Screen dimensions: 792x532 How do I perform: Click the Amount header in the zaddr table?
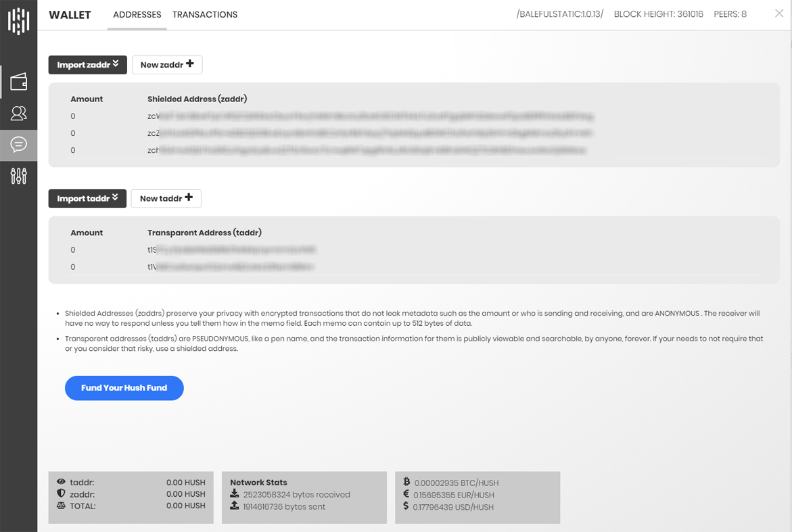87,99
